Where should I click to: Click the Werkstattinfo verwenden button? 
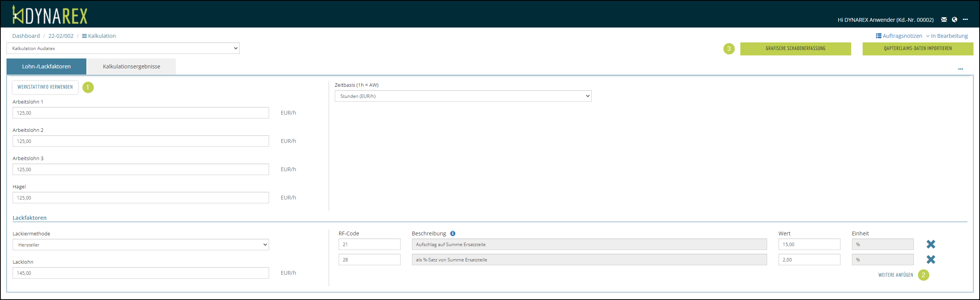[45, 87]
